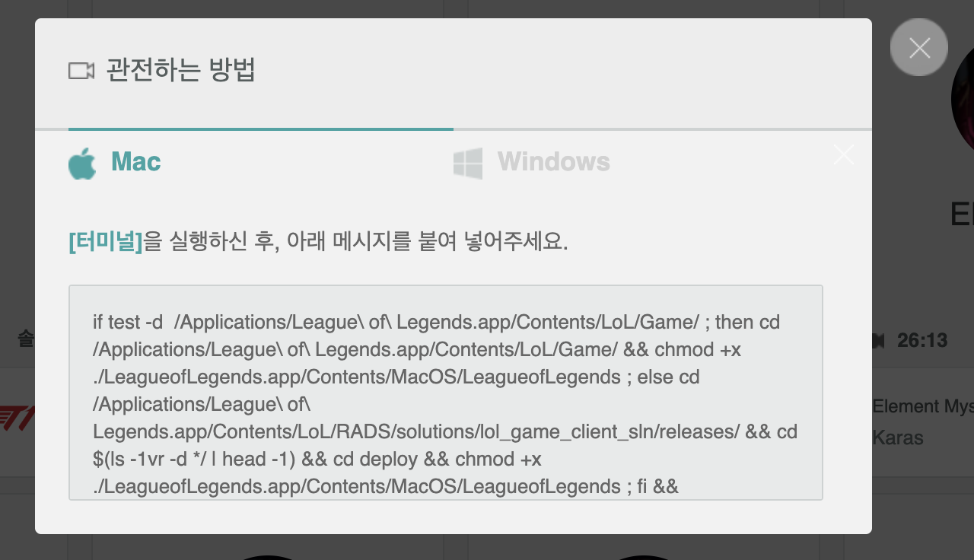Click the teal active-tab underline above Mac

point(261,129)
